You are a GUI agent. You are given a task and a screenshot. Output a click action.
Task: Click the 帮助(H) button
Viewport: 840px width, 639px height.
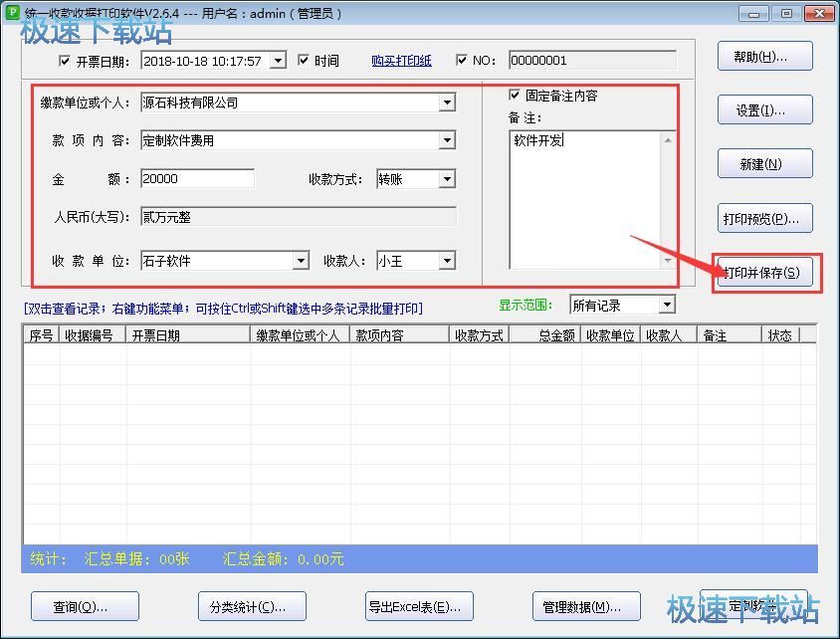point(765,56)
